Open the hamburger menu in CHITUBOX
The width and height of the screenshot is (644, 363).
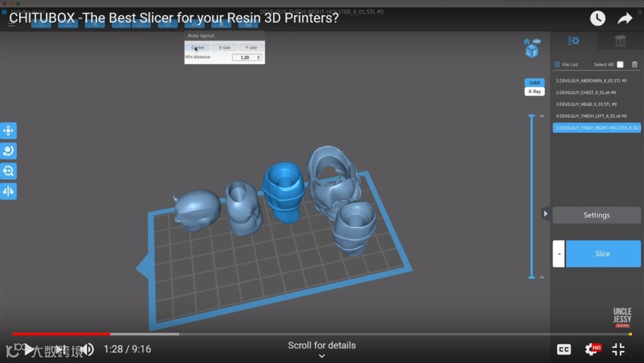click(11, 24)
